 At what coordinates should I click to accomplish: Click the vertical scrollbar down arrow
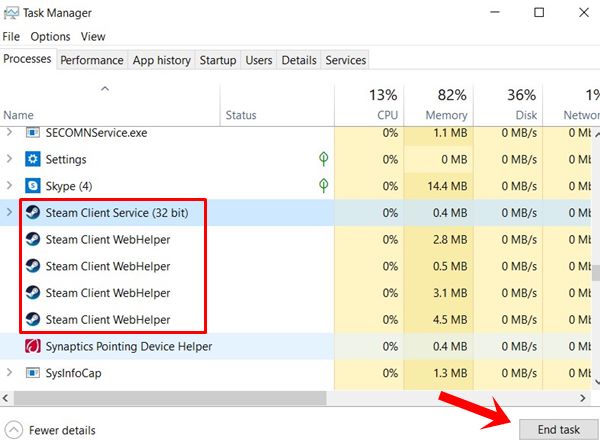pos(596,382)
